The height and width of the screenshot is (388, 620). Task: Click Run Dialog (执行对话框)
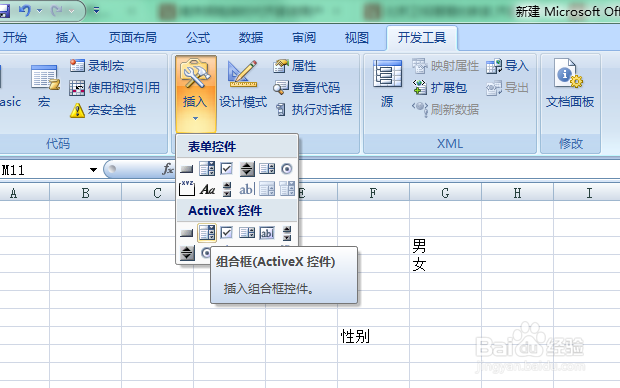pos(313,110)
